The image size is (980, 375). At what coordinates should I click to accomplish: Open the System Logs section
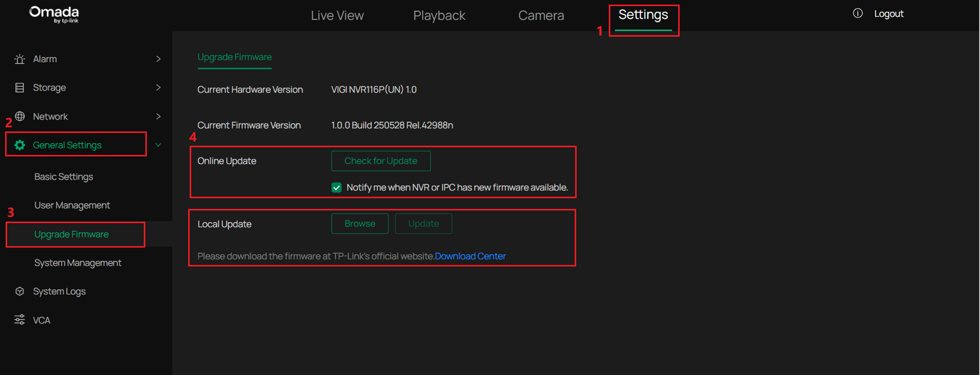(59, 291)
